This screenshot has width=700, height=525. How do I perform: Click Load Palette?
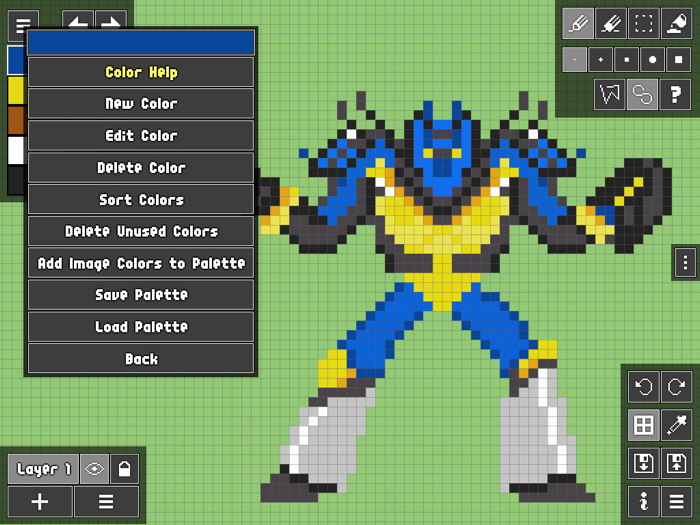click(141, 327)
